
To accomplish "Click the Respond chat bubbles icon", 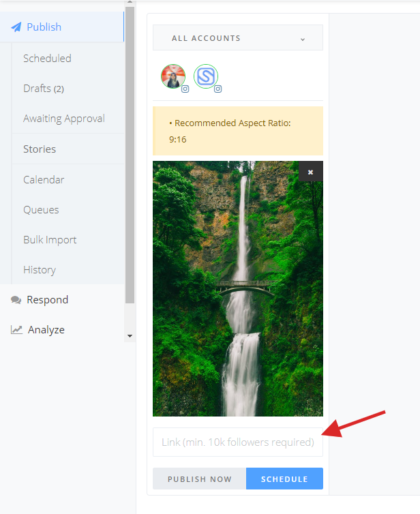I will pyautogui.click(x=16, y=300).
